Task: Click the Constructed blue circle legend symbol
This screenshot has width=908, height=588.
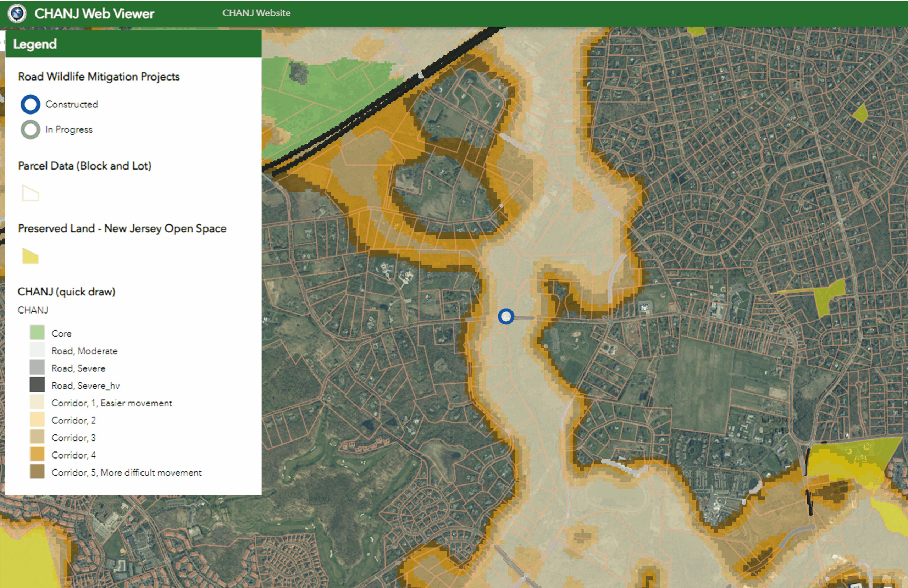Action: [x=31, y=104]
